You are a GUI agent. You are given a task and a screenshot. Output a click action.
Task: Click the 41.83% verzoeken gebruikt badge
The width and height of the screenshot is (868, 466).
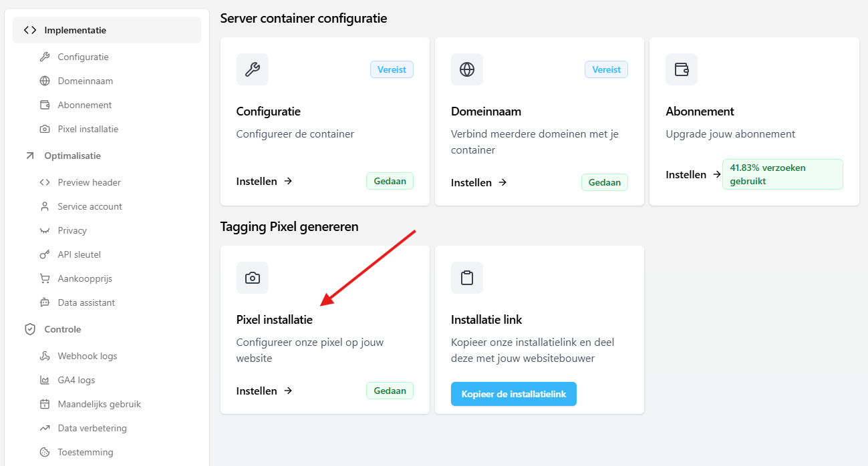782,174
